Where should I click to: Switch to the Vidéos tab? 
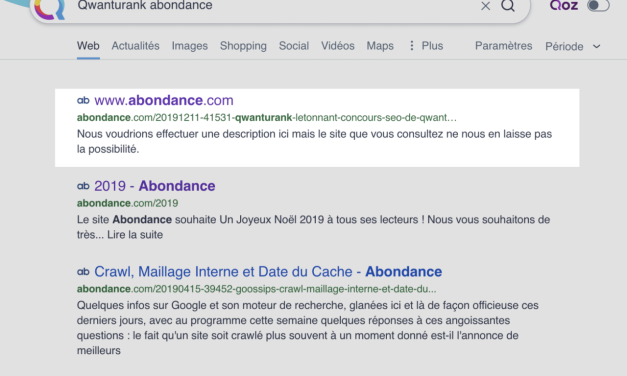pyautogui.click(x=338, y=46)
